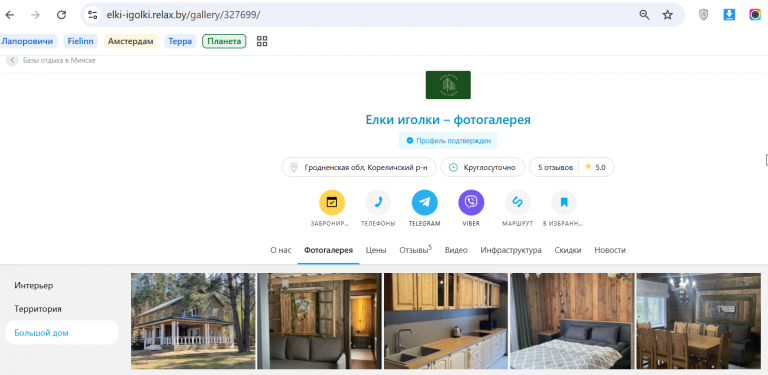Open the Viber contact icon

[x=471, y=202]
